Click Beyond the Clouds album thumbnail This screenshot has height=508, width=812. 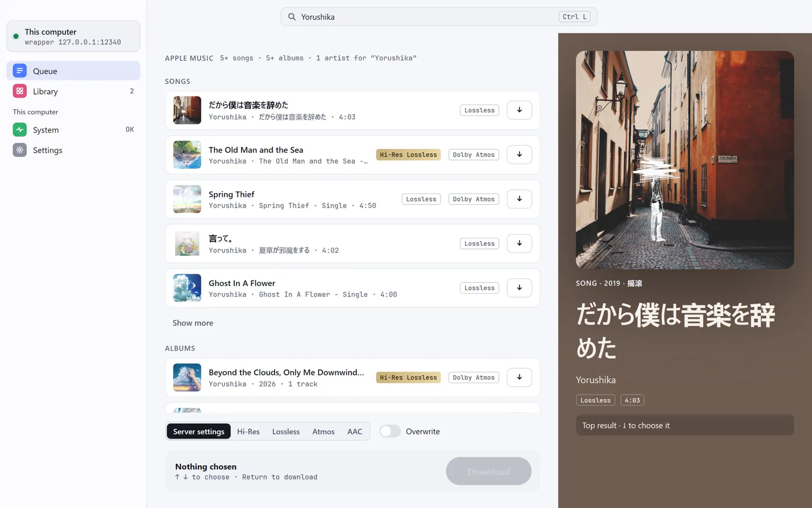tap(187, 377)
